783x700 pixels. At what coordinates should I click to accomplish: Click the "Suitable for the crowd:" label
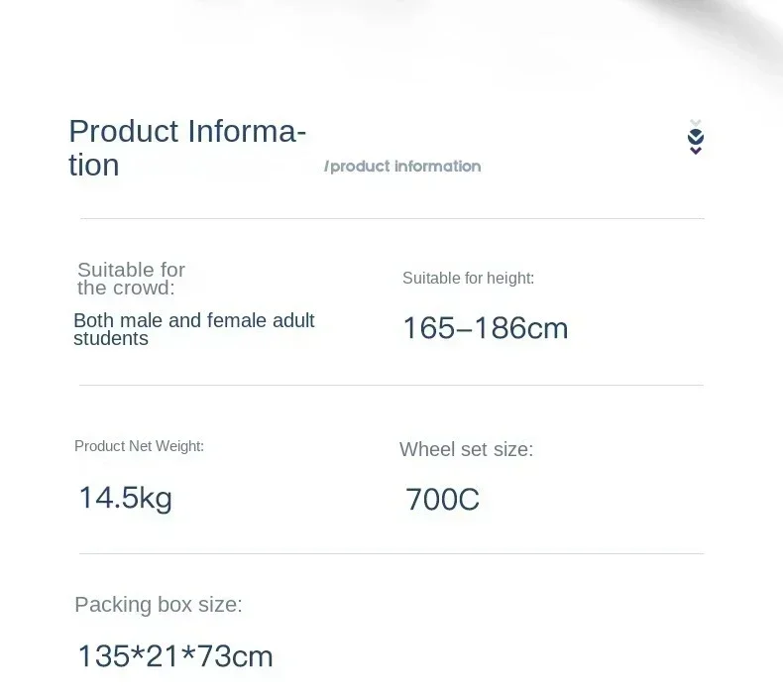(131, 279)
